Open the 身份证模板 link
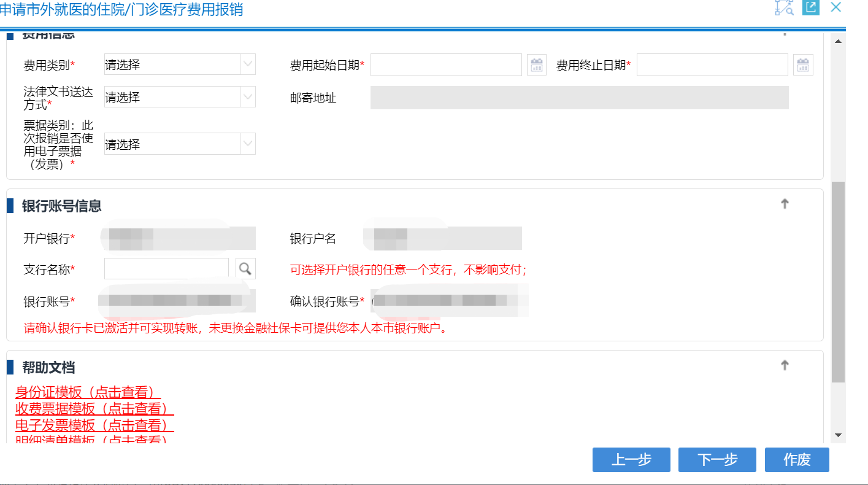868x485 pixels. (88, 392)
